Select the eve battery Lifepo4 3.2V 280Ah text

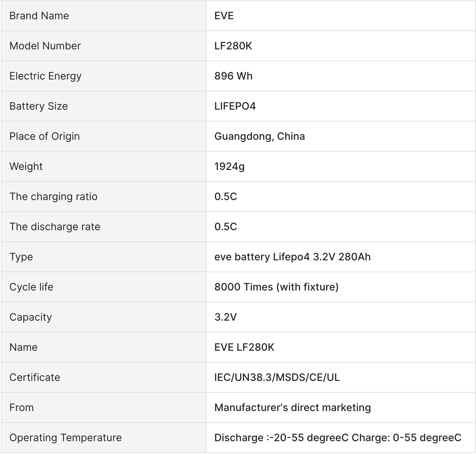(x=292, y=257)
